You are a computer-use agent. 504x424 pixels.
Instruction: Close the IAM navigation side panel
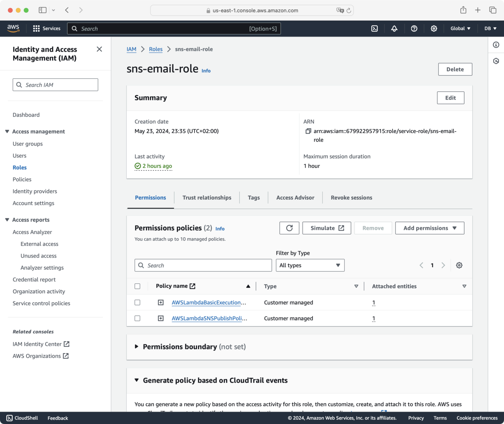pos(99,49)
